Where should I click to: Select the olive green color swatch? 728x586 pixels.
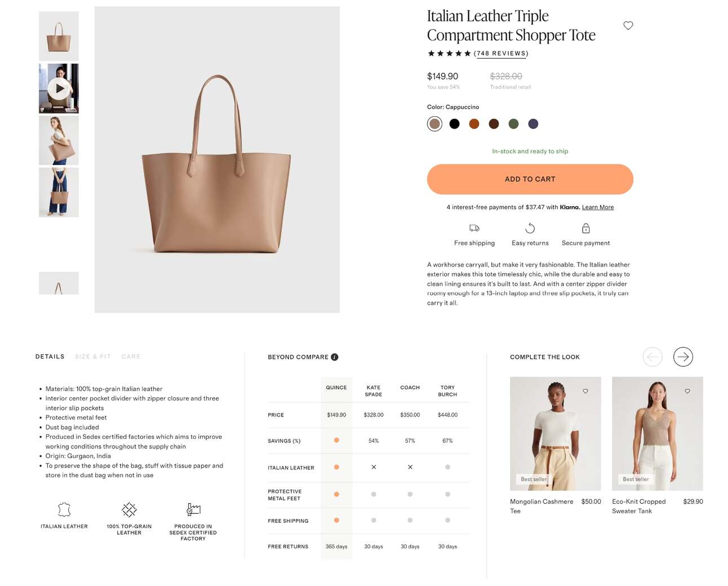[x=513, y=124]
